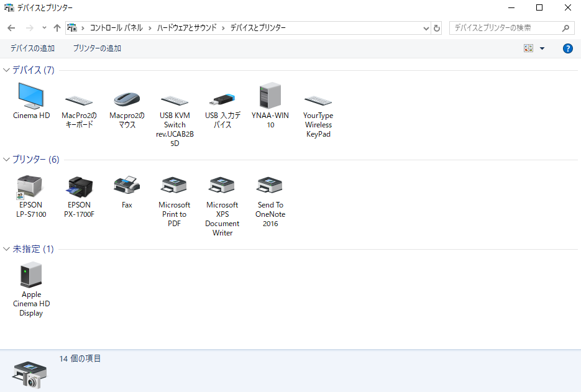
Task: Select the YNAA-WIN10 computer icon
Action: [x=270, y=105]
